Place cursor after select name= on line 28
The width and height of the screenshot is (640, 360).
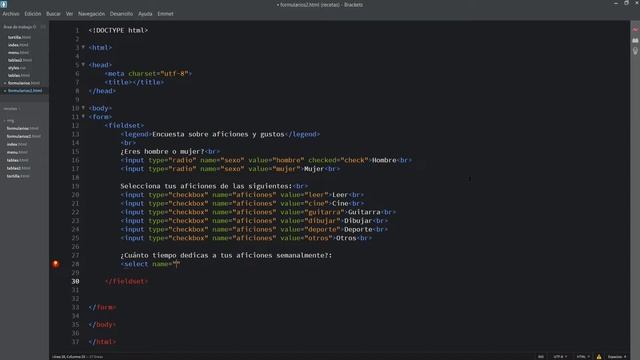point(176,264)
